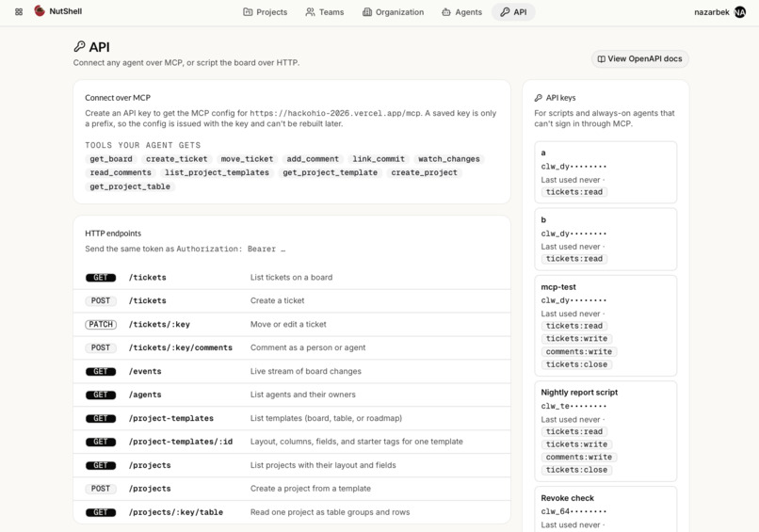Go to the Organization tab
This screenshot has height=532, width=759.
[393, 12]
